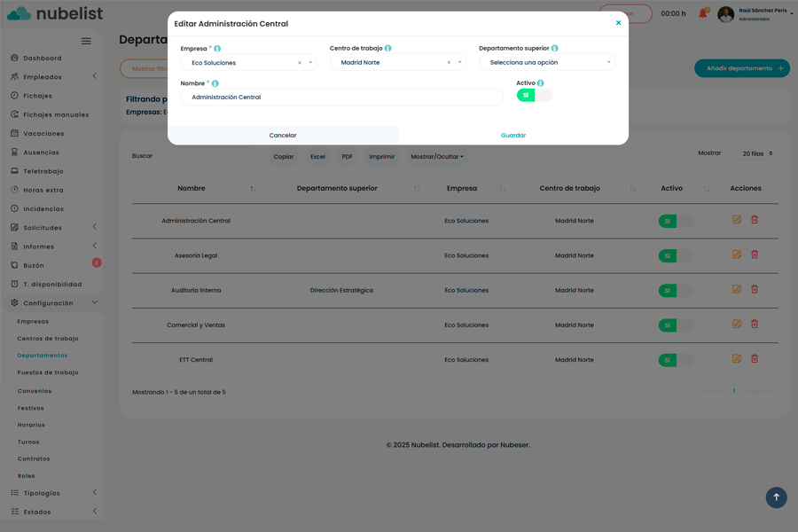Image resolution: width=798 pixels, height=532 pixels.
Task: Close the Editar Administración Central dialog
Action: click(x=618, y=23)
